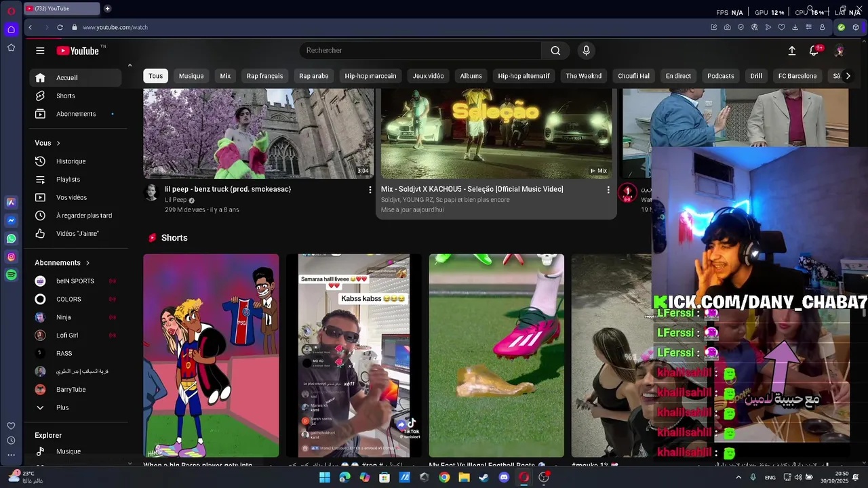The image size is (868, 488).
Task: Open Windows Start menu
Action: [325, 477]
